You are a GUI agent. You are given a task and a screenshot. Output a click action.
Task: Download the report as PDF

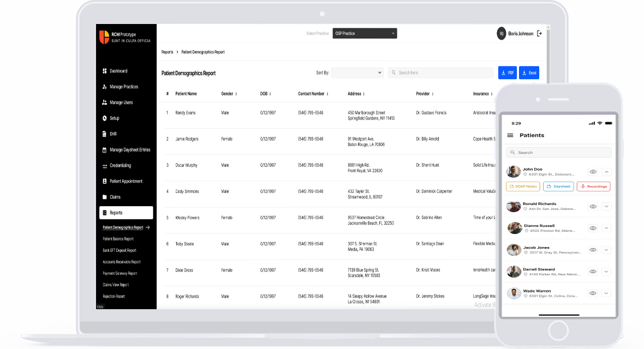point(507,73)
